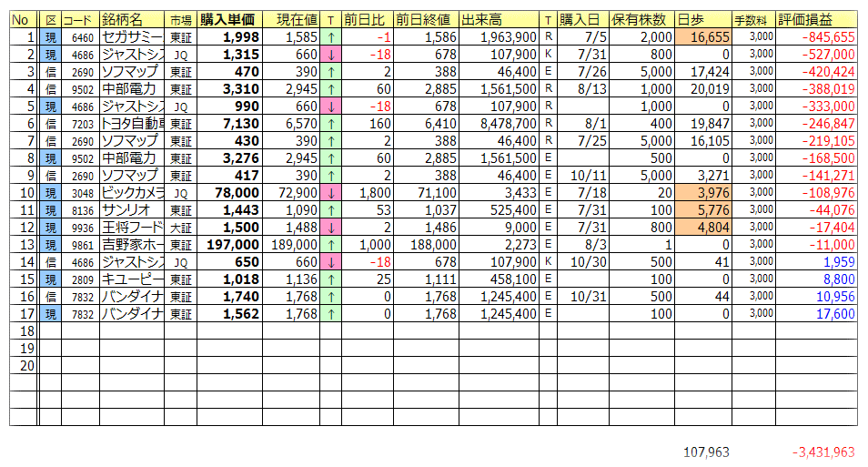Click the total loss value -3,431,963
The image size is (868, 467).
point(823,452)
